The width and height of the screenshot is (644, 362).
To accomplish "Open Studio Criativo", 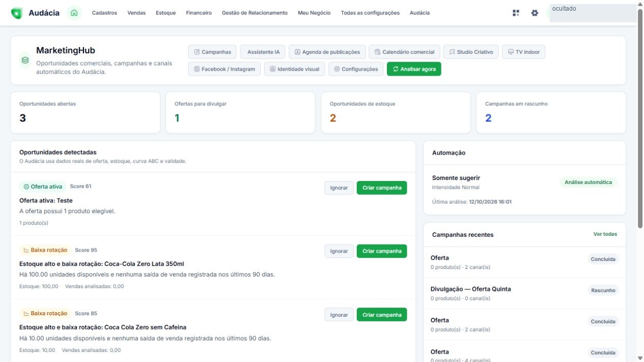I will [x=471, y=52].
